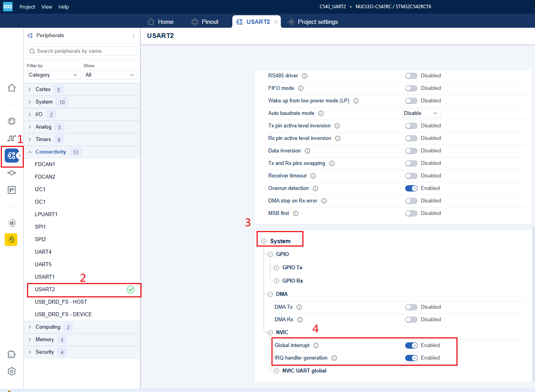535x392 pixels.
Task: Open the project settings gear in sidebar
Action: [12, 223]
